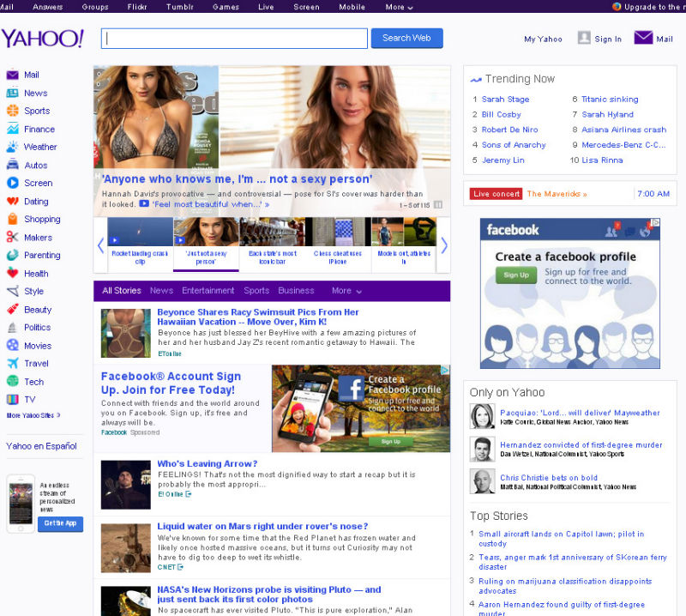Show next carousel thumbnails with right arrow
The image size is (686, 616).
(x=443, y=245)
